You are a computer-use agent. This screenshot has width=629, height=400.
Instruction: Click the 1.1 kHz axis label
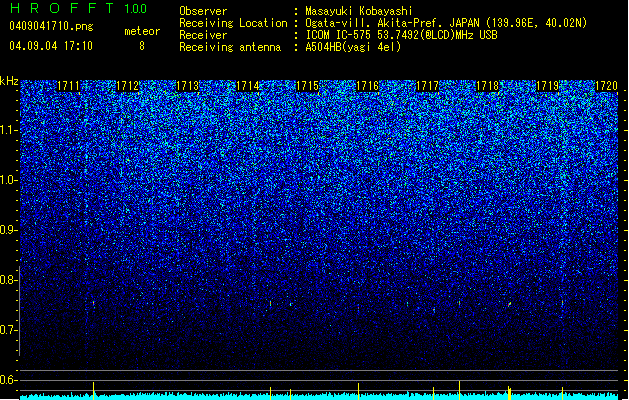point(9,130)
